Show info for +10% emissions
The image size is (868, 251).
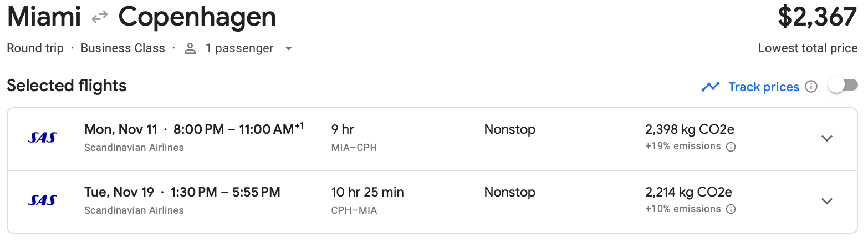[x=731, y=209]
